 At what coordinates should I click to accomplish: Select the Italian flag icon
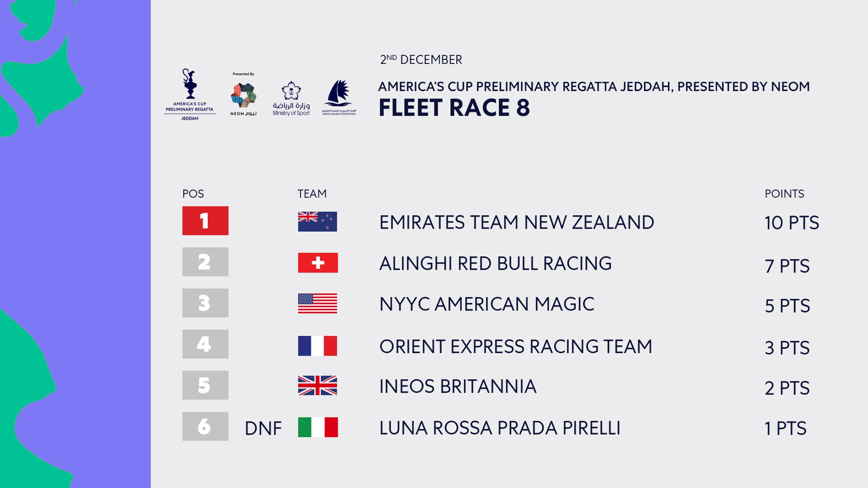point(318,427)
